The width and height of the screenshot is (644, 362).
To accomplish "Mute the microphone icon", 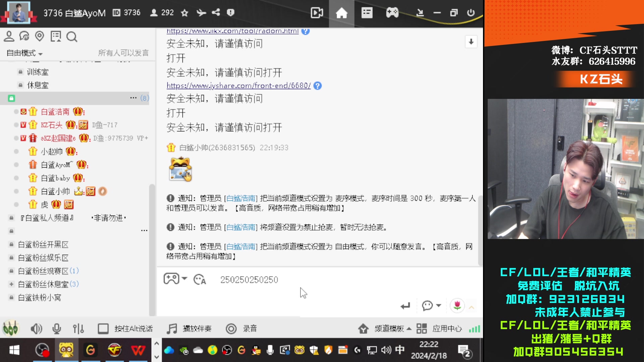I will (x=57, y=328).
